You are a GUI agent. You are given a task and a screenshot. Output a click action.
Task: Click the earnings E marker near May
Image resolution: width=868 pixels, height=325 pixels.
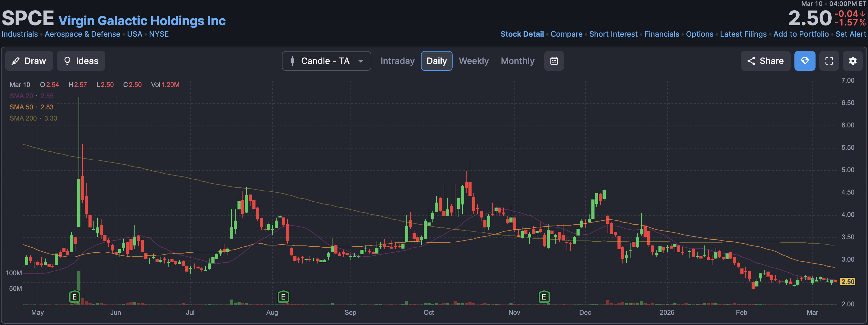click(75, 297)
